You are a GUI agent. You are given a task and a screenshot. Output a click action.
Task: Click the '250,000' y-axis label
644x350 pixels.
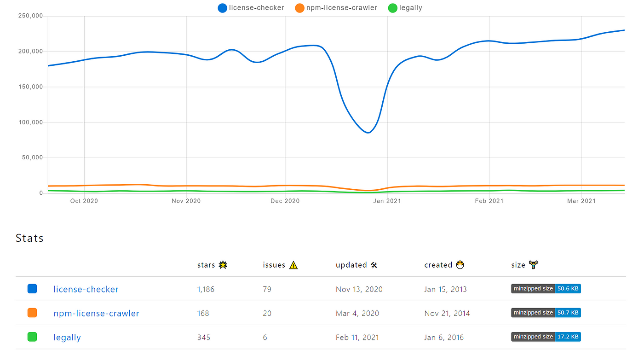(31, 16)
